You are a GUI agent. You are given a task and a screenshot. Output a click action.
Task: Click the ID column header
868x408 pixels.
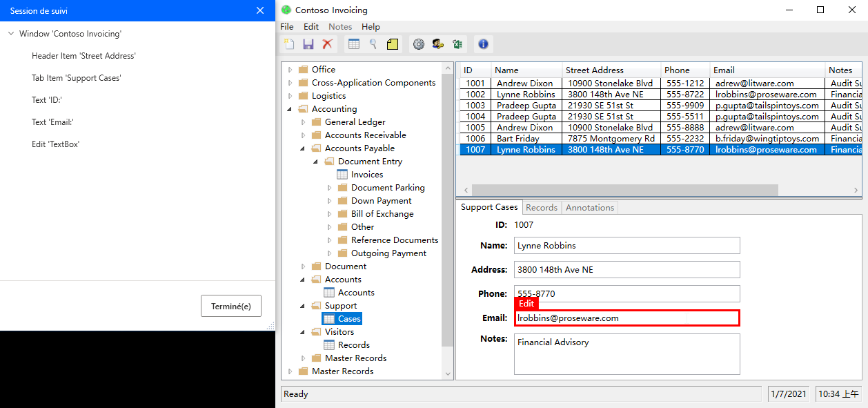(x=475, y=70)
